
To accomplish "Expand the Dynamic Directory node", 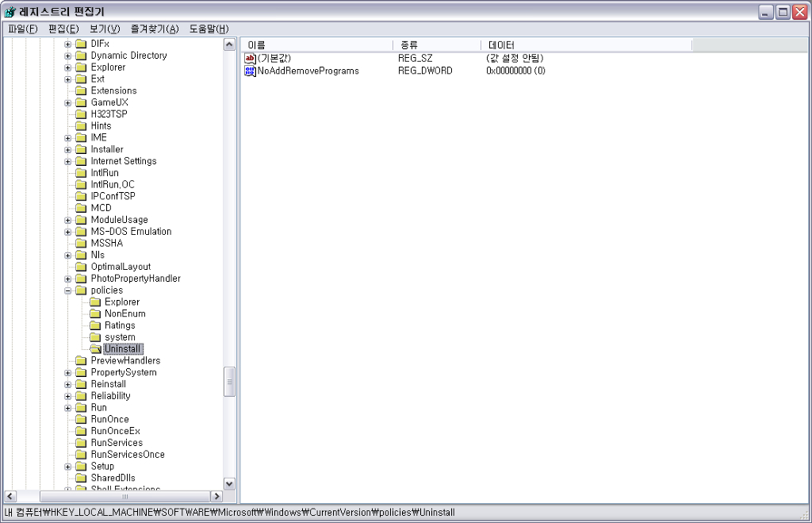I will coord(68,56).
